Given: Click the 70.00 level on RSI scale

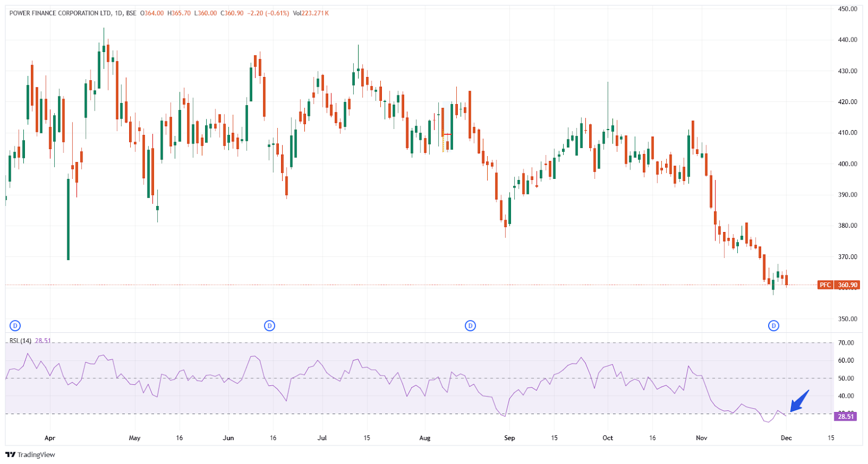Looking at the screenshot, I should (846, 343).
